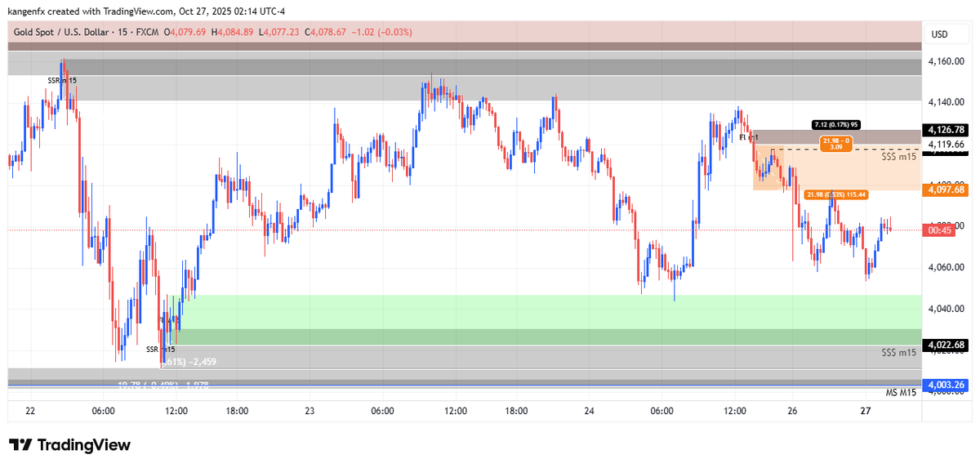Select the light green demand zone rectangle
This screenshot has height=468, width=980.
point(547,312)
